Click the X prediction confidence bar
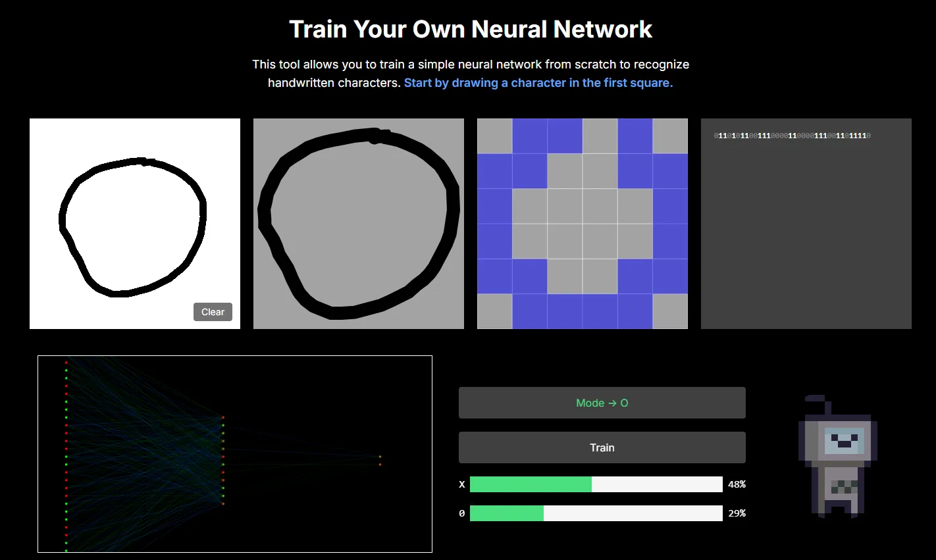This screenshot has width=936, height=560. click(596, 484)
